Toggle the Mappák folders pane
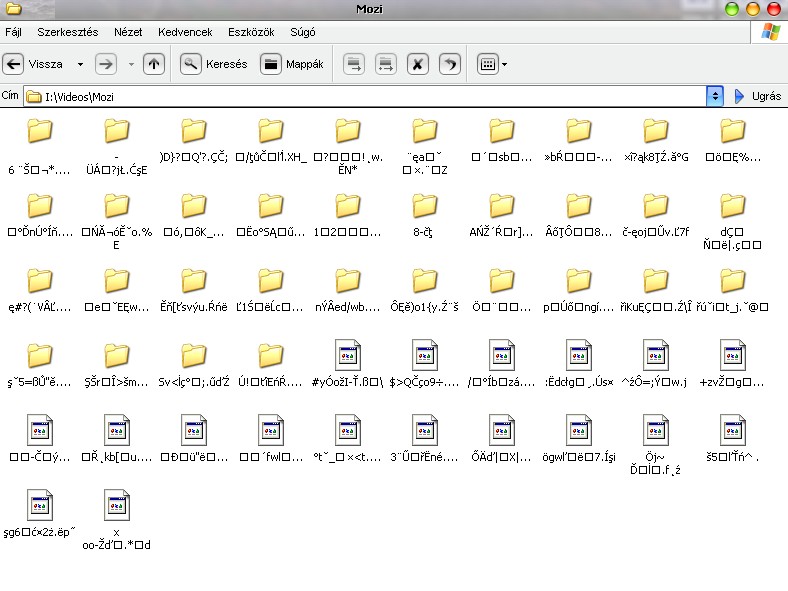Screen dimensions: 788x591 292,64
